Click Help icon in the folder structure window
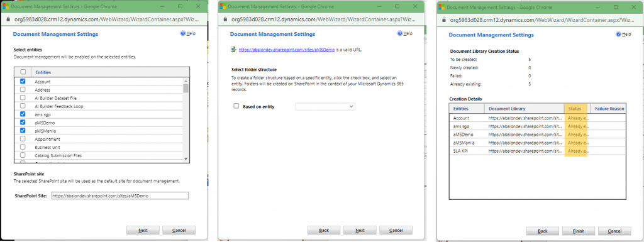 pyautogui.click(x=400, y=34)
